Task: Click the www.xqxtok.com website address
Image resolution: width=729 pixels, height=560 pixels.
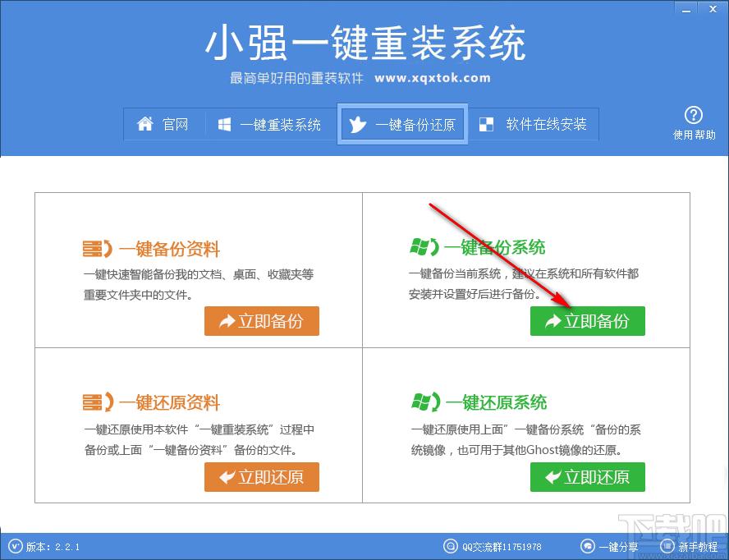Action: pyautogui.click(x=433, y=78)
